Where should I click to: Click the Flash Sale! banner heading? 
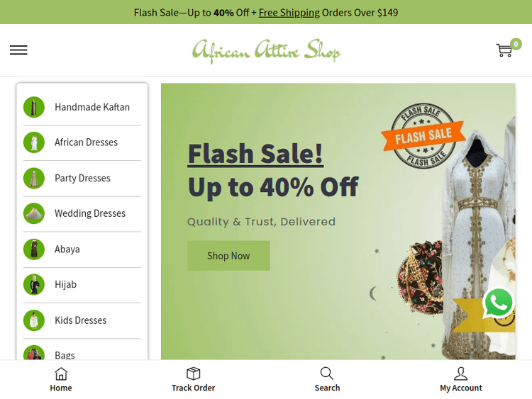(x=255, y=154)
